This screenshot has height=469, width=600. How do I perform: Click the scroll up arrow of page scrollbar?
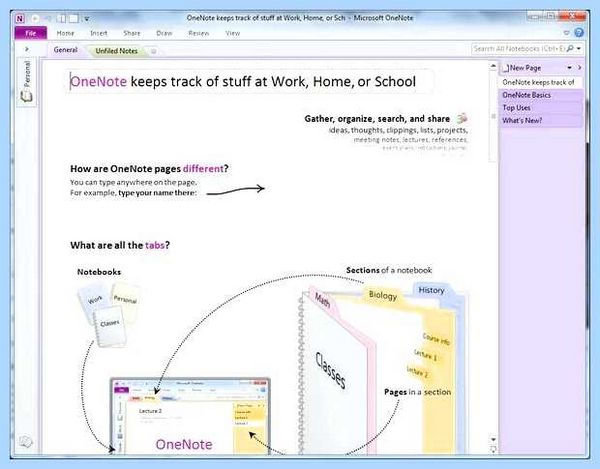click(493, 67)
